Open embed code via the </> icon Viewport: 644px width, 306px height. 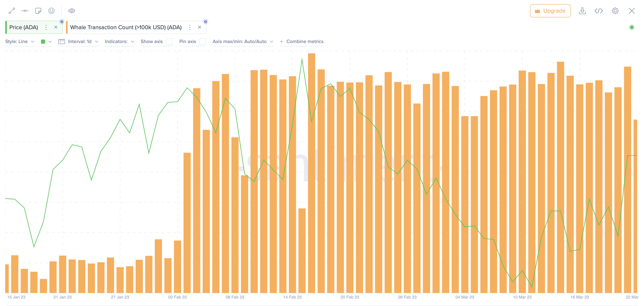click(x=599, y=11)
